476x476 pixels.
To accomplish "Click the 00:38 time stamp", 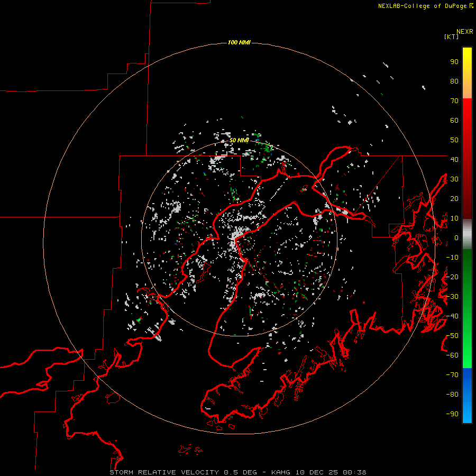I will pos(354,472).
